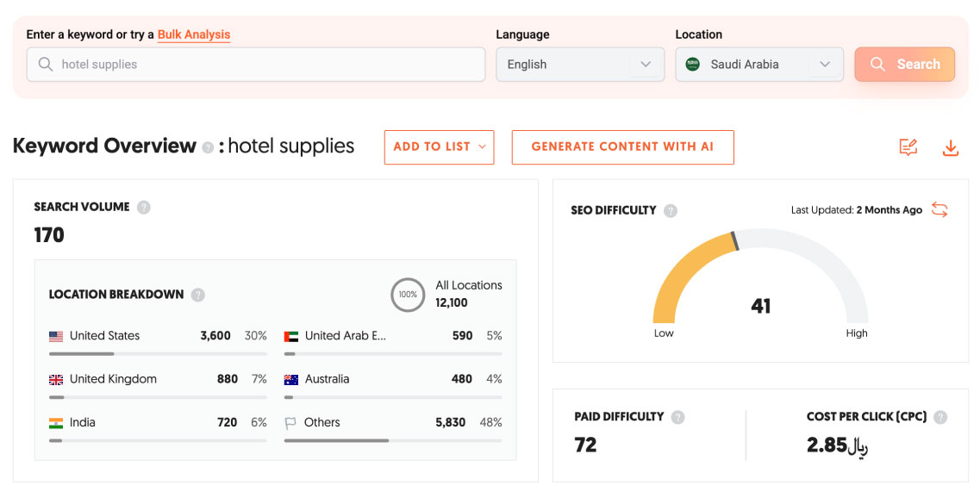Open the Location dropdown showing Saudi Arabia
Image resolution: width=980 pixels, height=498 pixels.
pos(758,65)
